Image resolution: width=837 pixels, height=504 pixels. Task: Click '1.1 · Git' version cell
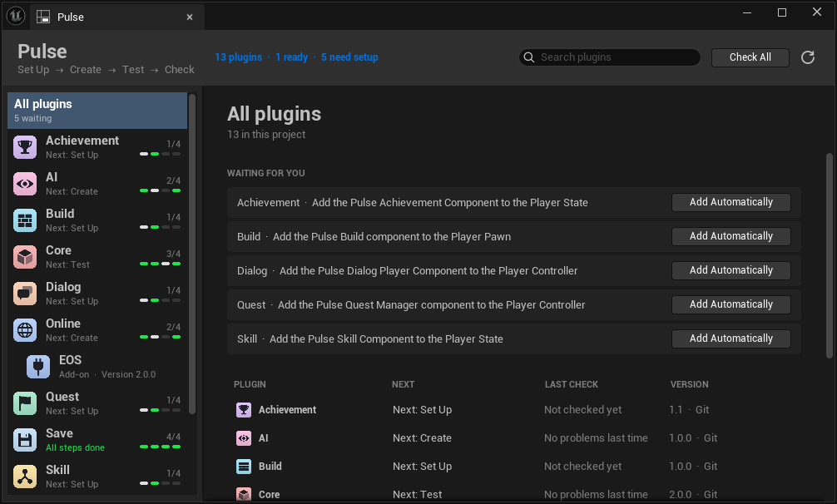point(689,409)
